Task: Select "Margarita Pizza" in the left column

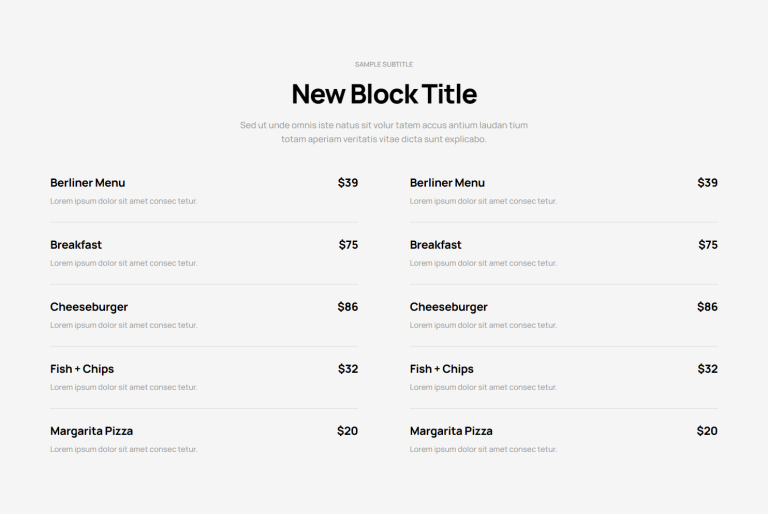Action: point(91,431)
